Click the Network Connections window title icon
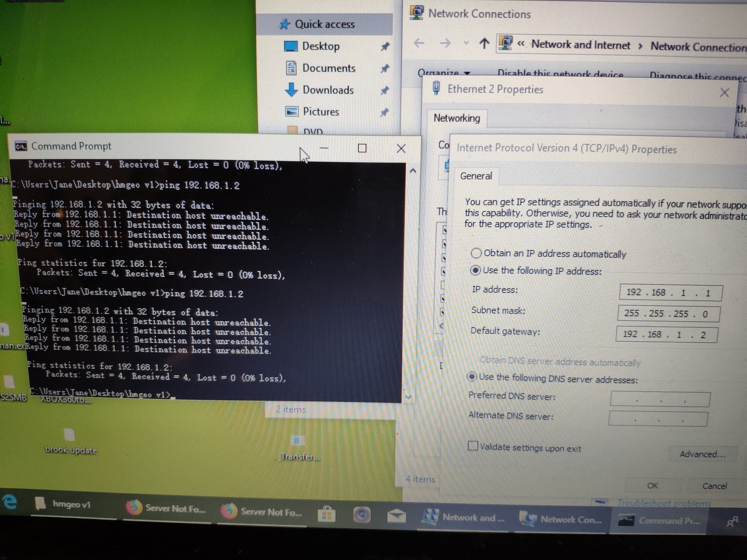This screenshot has height=560, width=747. coord(416,12)
